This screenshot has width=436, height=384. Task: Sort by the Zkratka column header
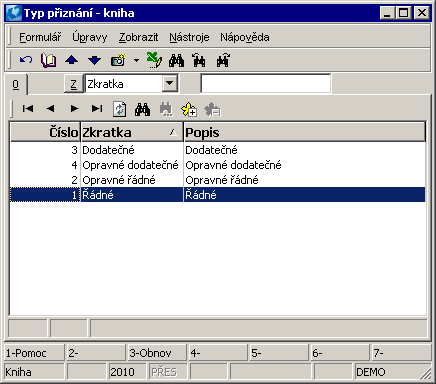pyautogui.click(x=132, y=132)
